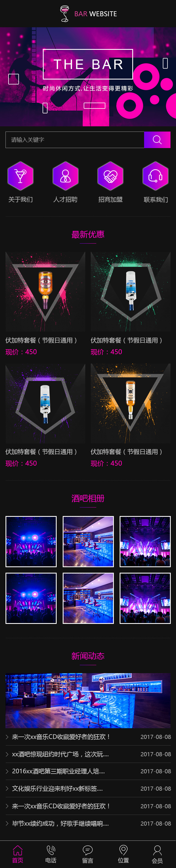
Task: Focus the 请输入关键字 search field
Action: [x=75, y=140]
